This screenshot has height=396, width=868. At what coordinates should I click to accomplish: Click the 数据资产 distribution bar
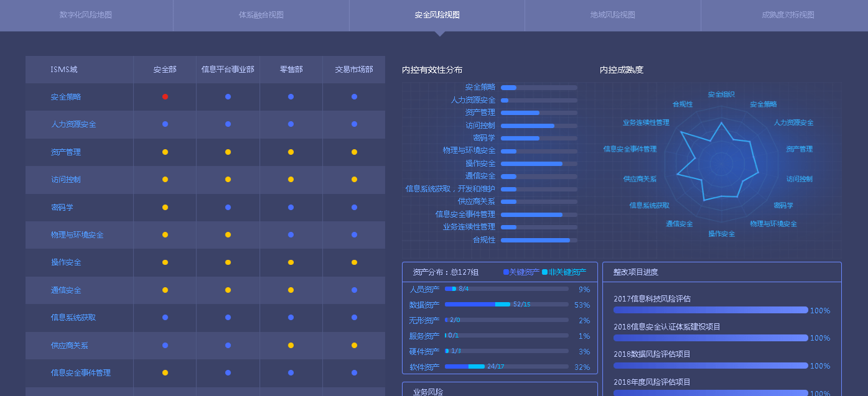click(506, 305)
